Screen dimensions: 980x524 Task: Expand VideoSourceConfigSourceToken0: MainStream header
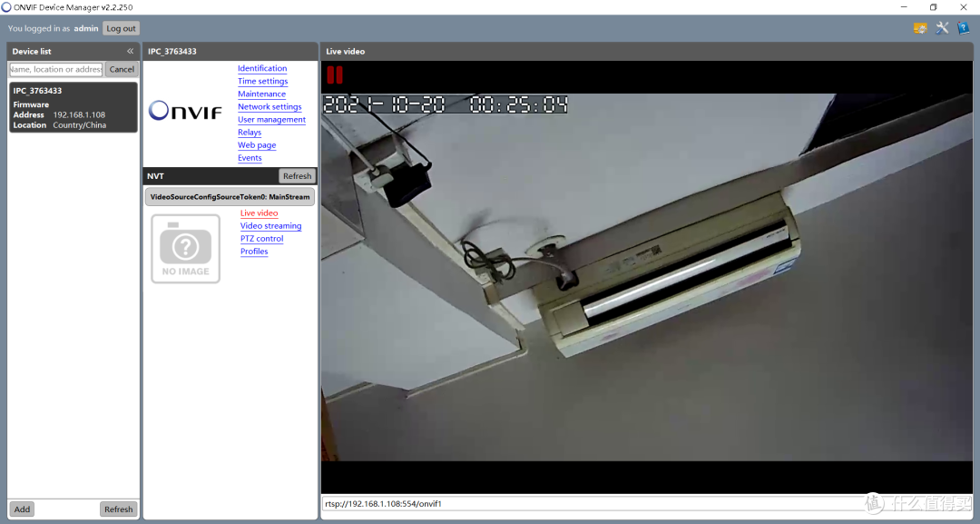(x=230, y=196)
